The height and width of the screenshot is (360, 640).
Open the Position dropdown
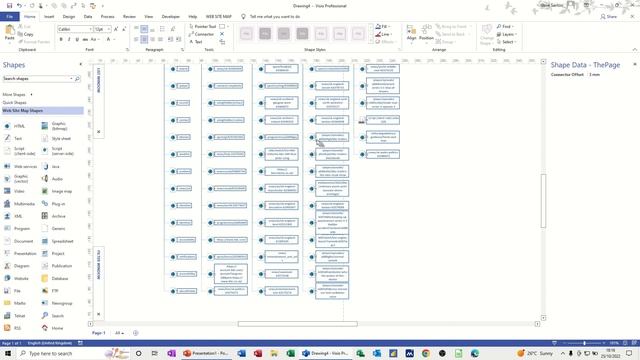point(426,34)
